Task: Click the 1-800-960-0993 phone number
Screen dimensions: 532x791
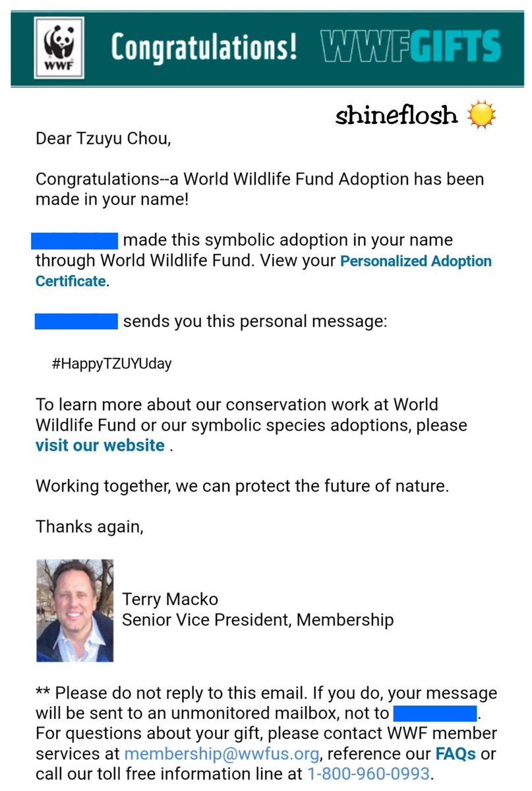Action: 369,773
